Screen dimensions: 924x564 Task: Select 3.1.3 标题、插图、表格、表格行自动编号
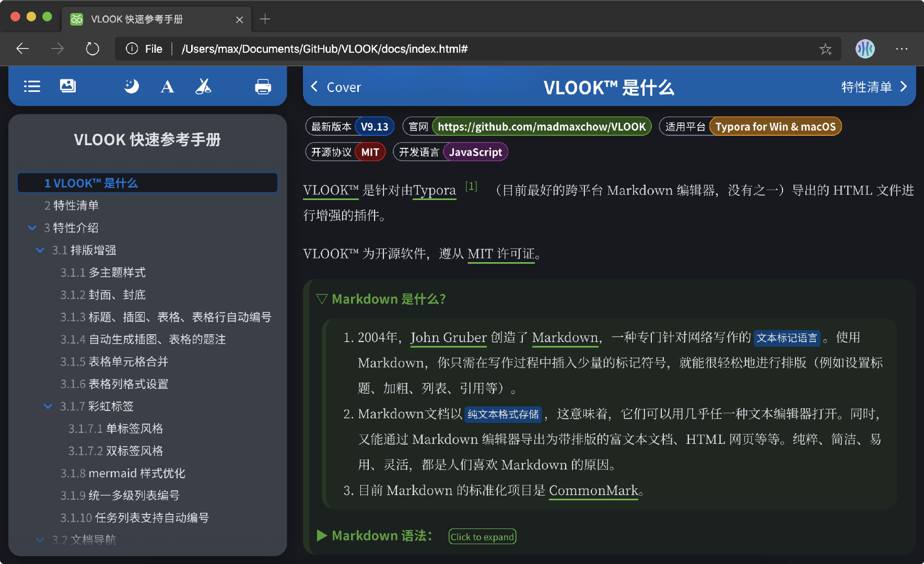[166, 317]
